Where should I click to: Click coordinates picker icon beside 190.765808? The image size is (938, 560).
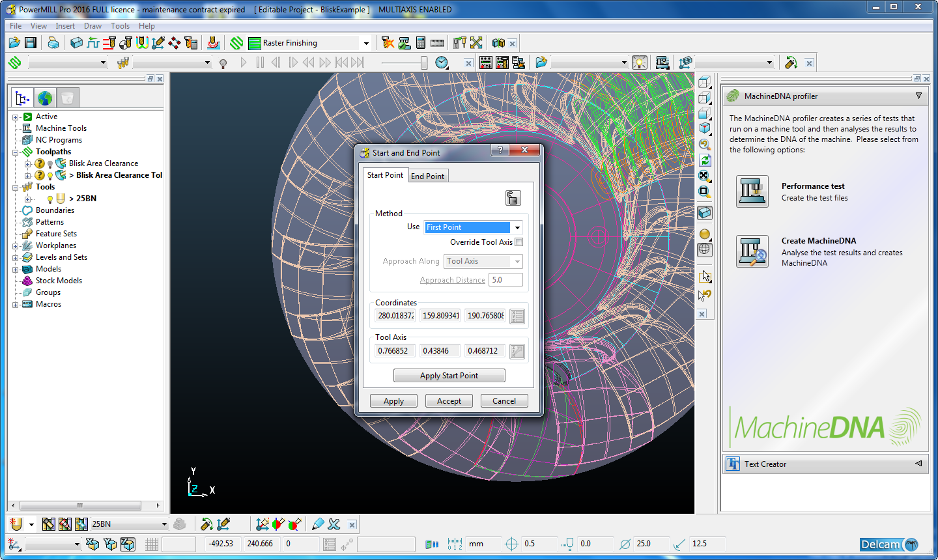[x=517, y=316]
